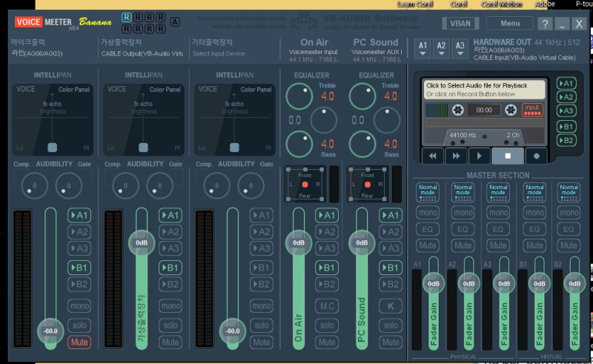Click the recorder 'input' source indicator
The width and height of the screenshot is (593, 364).
click(531, 110)
